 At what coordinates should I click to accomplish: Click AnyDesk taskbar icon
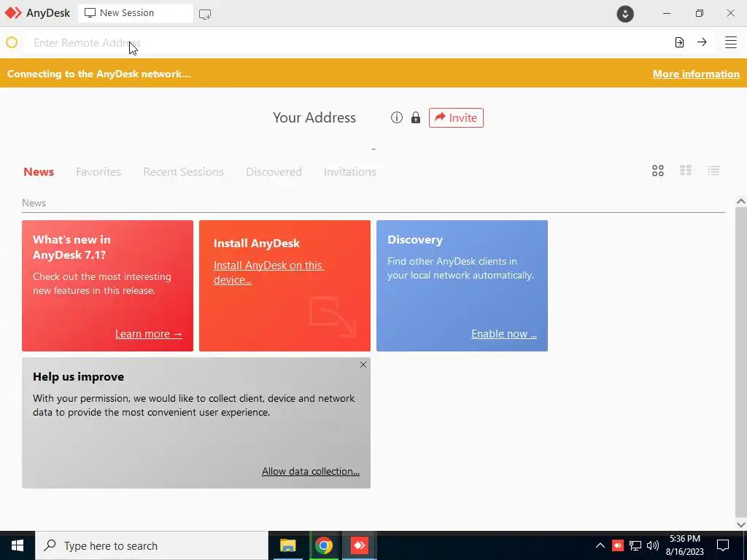click(x=359, y=545)
